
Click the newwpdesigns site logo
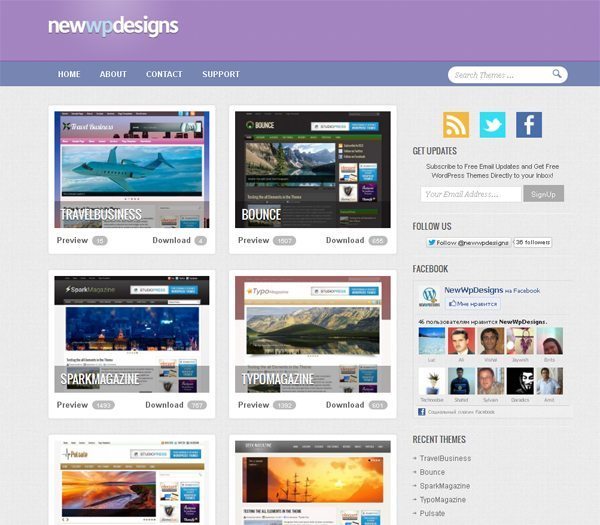click(x=113, y=26)
